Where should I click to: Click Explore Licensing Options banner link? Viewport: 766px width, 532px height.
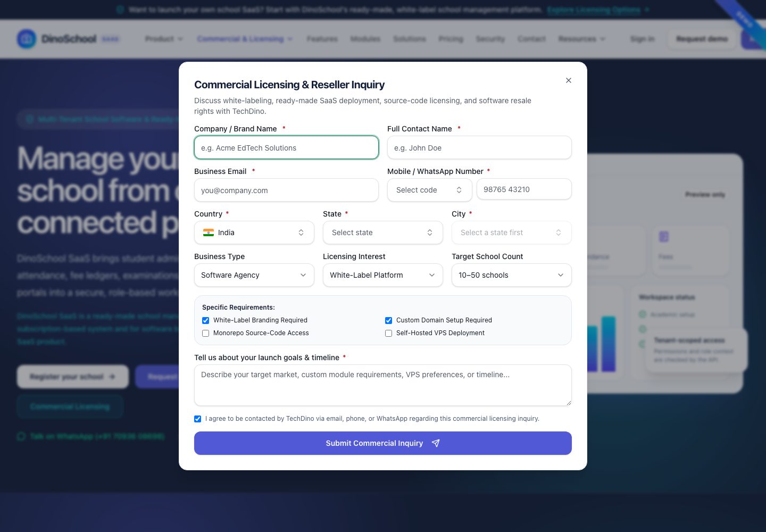pos(598,10)
